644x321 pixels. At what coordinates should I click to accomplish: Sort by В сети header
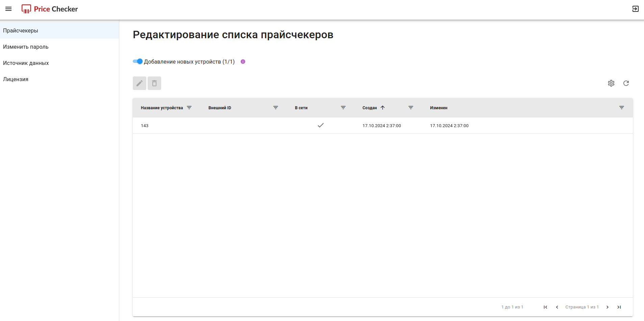coord(301,108)
